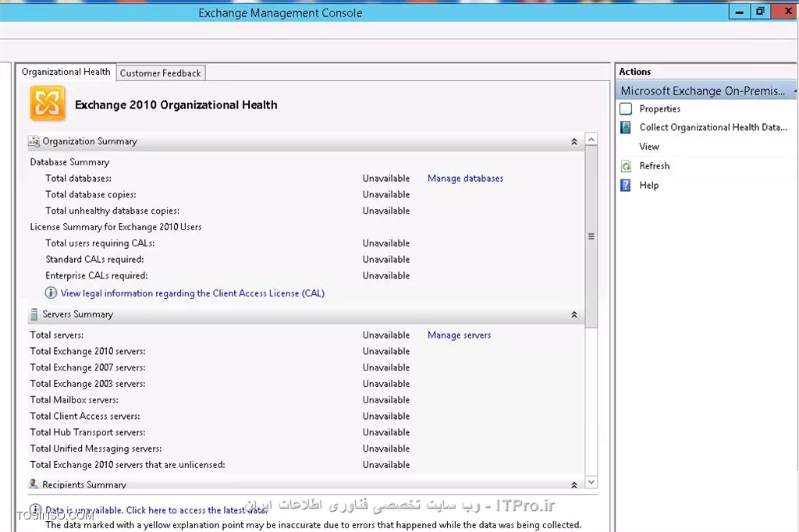Click the Properties icon in Actions pane
The width and height of the screenshot is (799, 532).
pyautogui.click(x=626, y=108)
